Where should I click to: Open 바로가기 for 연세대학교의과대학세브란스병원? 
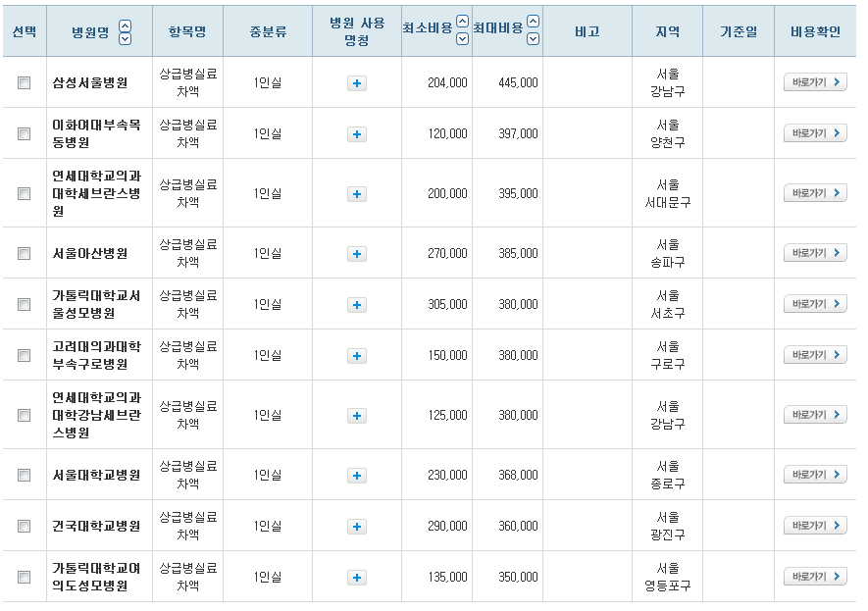[x=814, y=193]
